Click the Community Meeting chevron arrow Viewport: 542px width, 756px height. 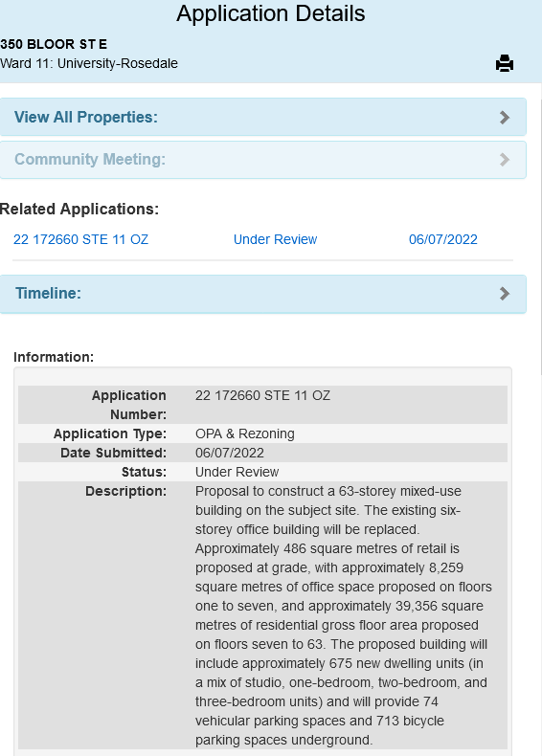(x=505, y=160)
